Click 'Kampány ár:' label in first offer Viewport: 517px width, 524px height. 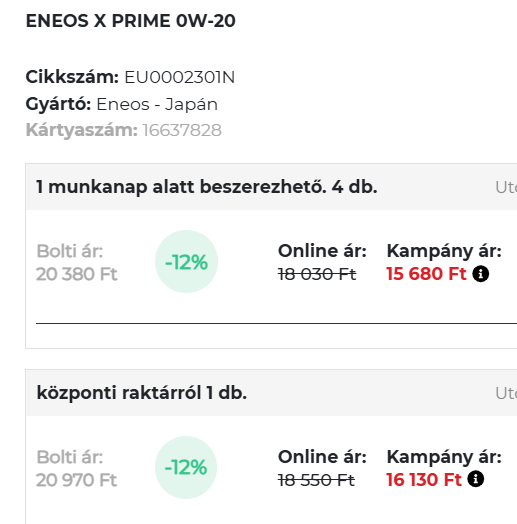[x=444, y=251]
